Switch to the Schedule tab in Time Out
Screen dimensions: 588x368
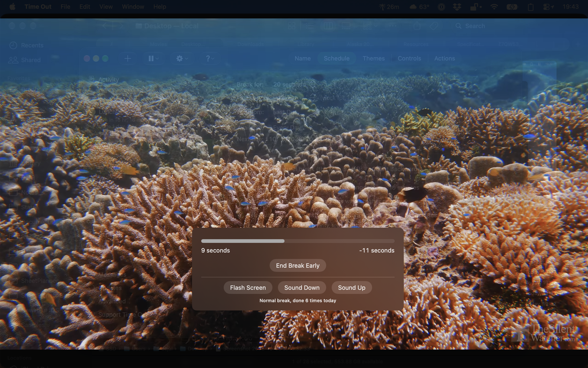[336, 58]
